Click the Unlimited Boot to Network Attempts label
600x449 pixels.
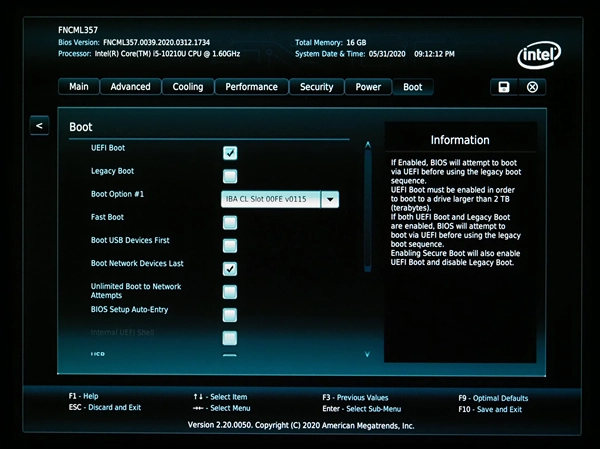pyautogui.click(x=136, y=291)
